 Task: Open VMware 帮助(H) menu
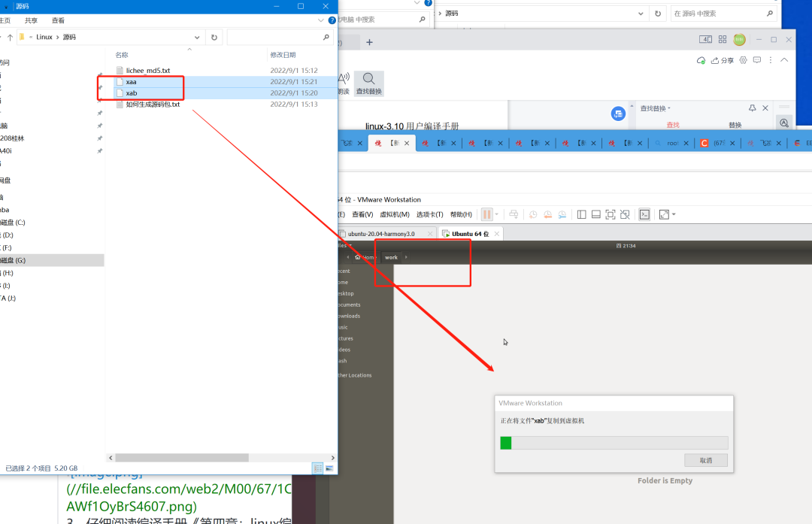tap(461, 214)
